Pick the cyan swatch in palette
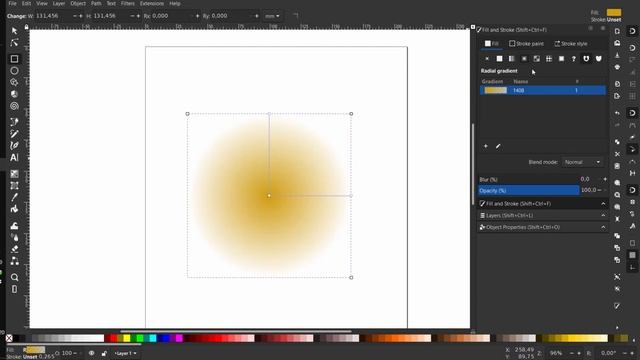Image resolution: width=640 pixels, height=360 pixels. click(153, 338)
